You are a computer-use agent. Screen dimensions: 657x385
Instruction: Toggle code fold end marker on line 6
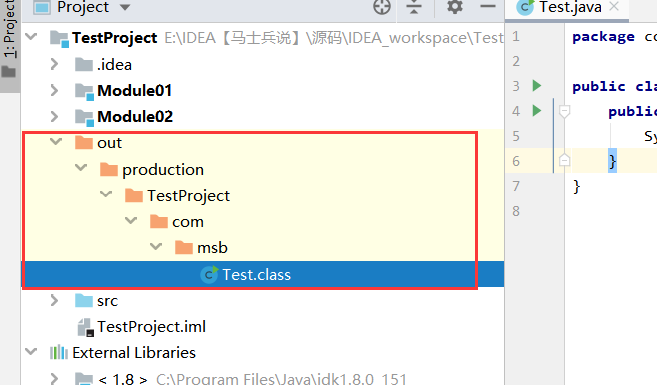pos(564,160)
